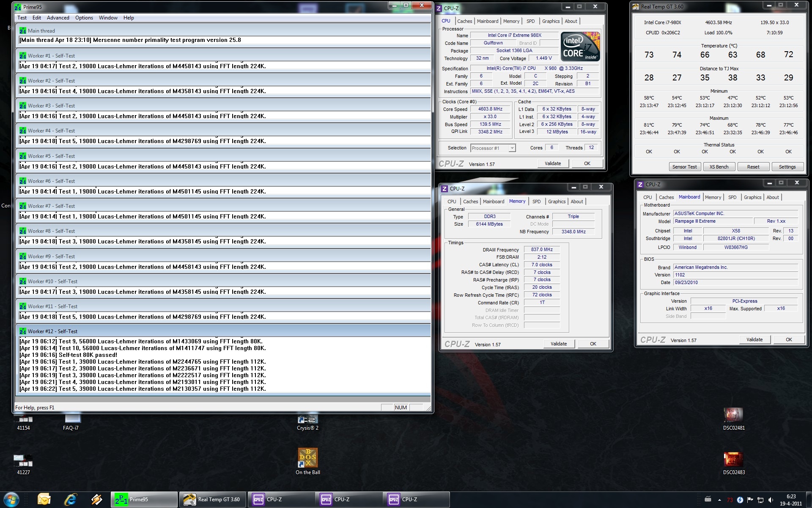Click Sensor Test button in Real Temp
Viewport: 812px width, 508px height.
point(684,167)
